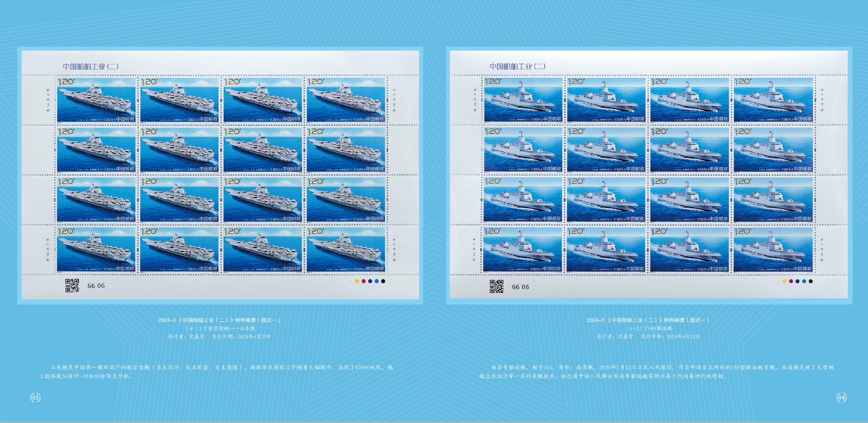Click the QR code on the right stamp sheet

(x=496, y=286)
